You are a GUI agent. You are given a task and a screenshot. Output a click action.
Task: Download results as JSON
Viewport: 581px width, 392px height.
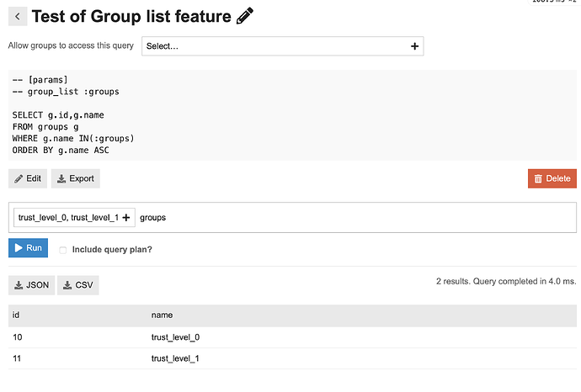tap(31, 285)
